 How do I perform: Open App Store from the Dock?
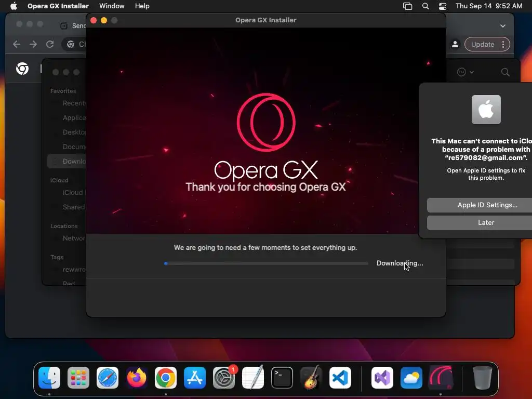195,378
